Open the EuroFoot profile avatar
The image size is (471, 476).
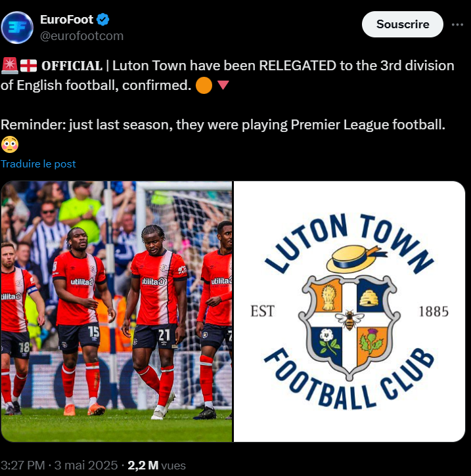pyautogui.click(x=17, y=28)
